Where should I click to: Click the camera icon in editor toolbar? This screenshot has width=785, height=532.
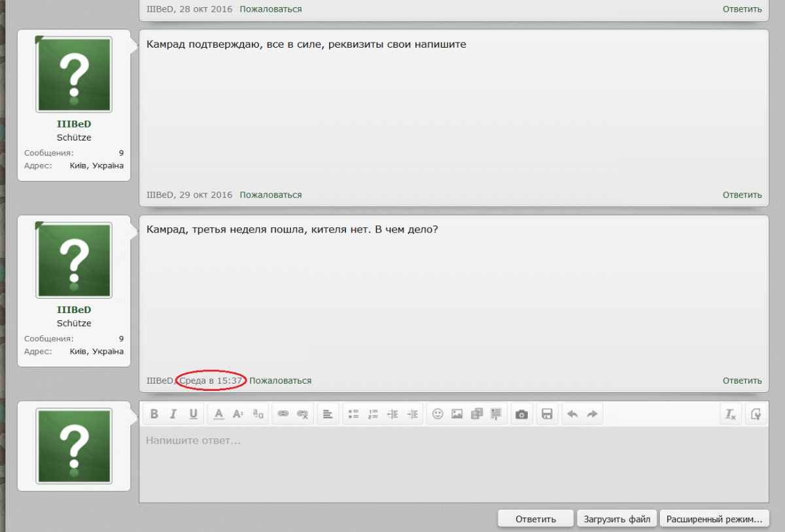(x=521, y=414)
